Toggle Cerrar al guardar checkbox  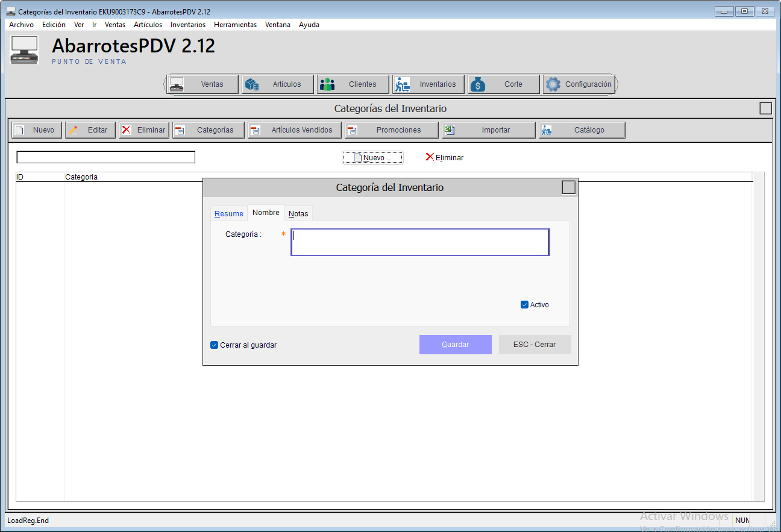click(214, 345)
